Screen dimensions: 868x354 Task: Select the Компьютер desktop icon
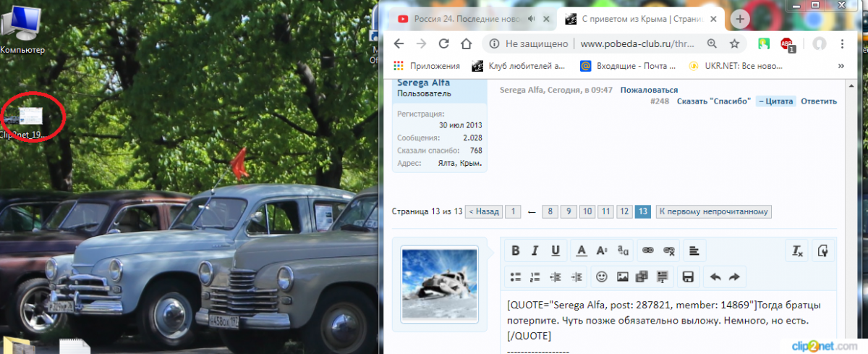(22, 29)
